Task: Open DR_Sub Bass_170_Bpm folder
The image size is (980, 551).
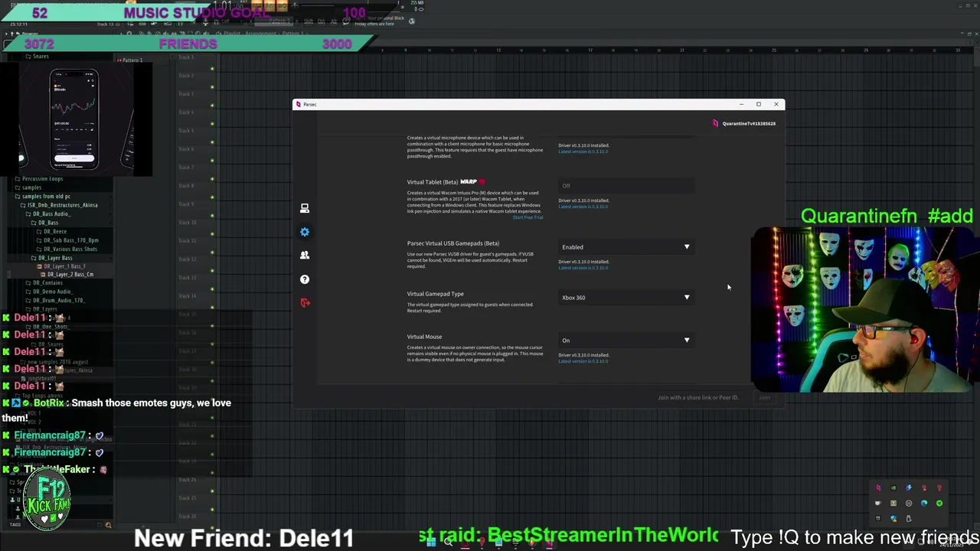Action: (x=67, y=240)
